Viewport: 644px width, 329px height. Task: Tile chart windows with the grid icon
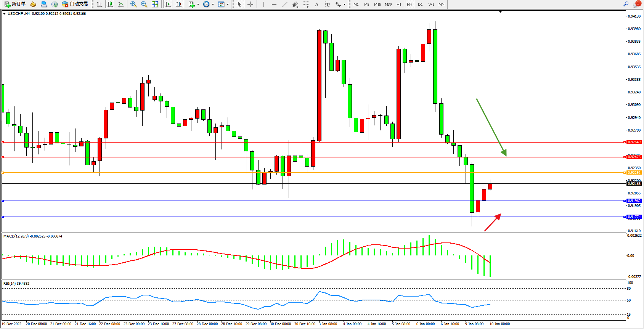pyautogui.click(x=155, y=4)
